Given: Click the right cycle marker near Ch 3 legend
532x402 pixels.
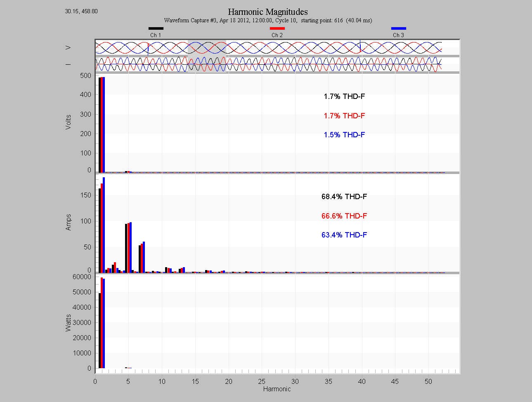Looking at the screenshot, I should point(360,47).
